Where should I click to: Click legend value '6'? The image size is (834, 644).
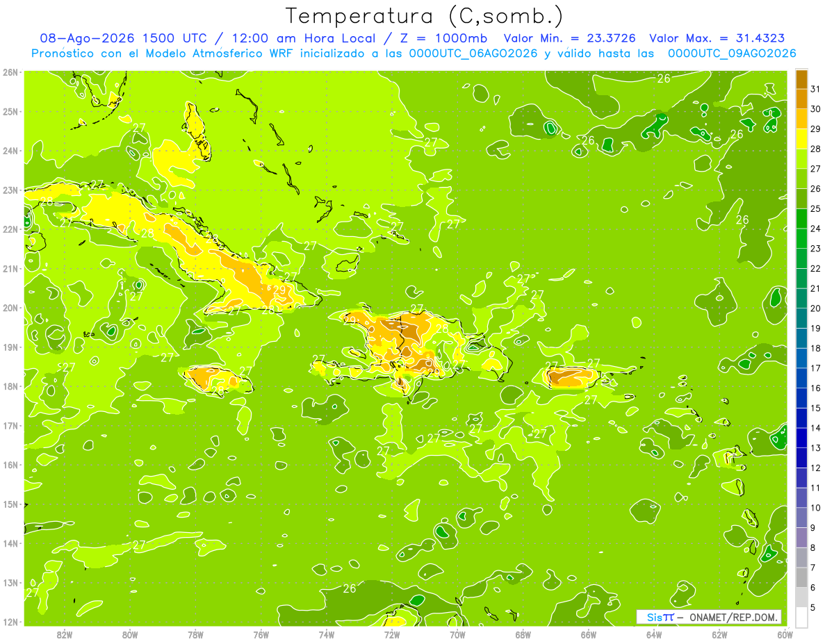(813, 588)
